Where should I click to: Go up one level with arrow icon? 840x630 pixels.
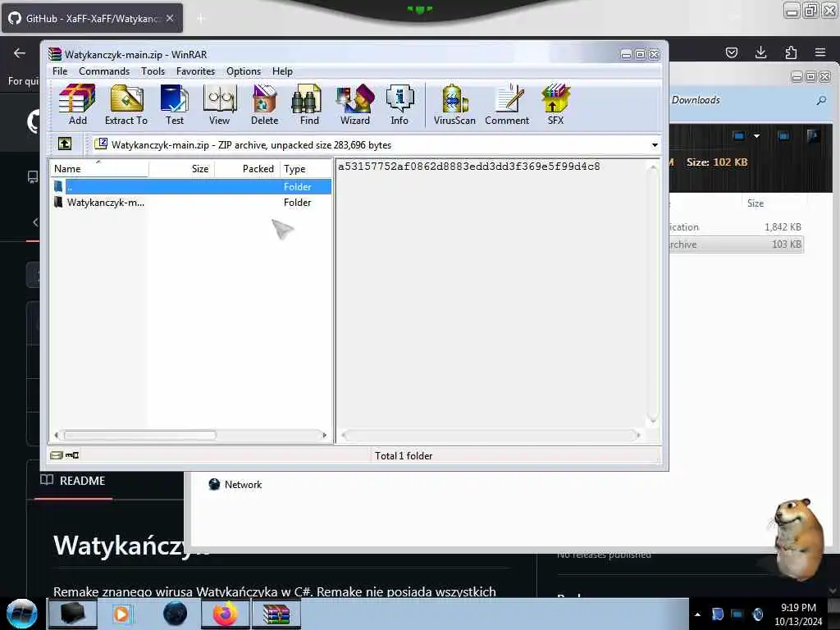[x=65, y=144]
